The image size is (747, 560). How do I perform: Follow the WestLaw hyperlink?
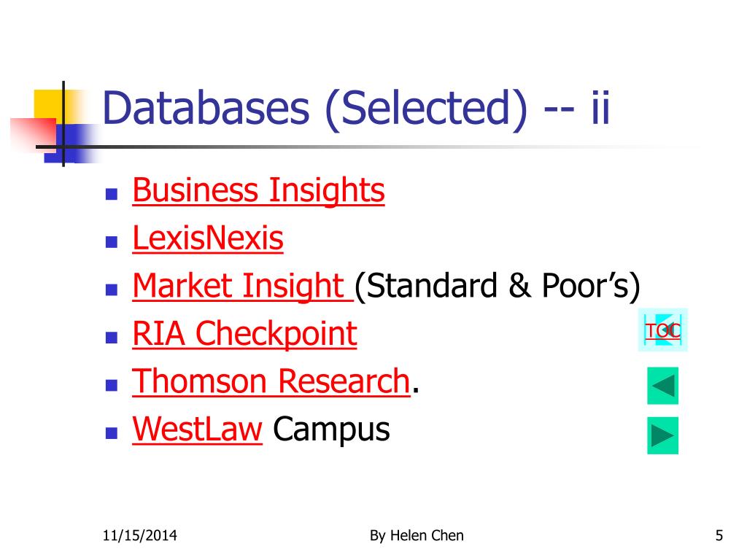click(197, 429)
